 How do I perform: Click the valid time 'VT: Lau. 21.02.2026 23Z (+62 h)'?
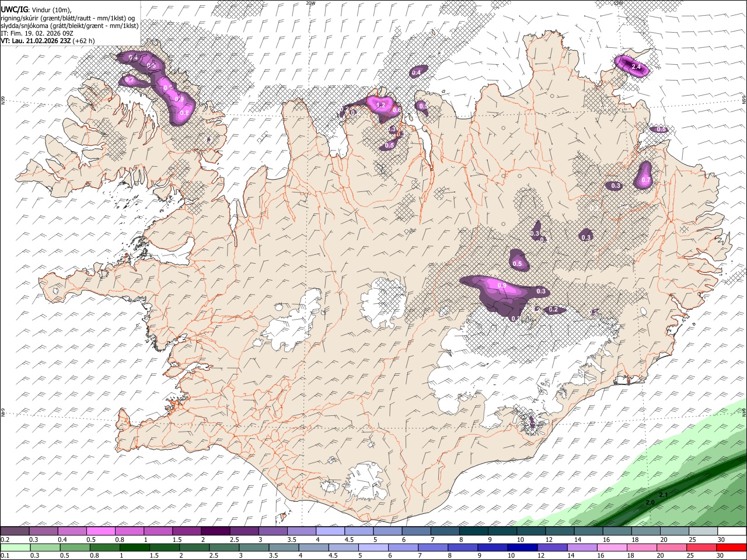point(48,41)
